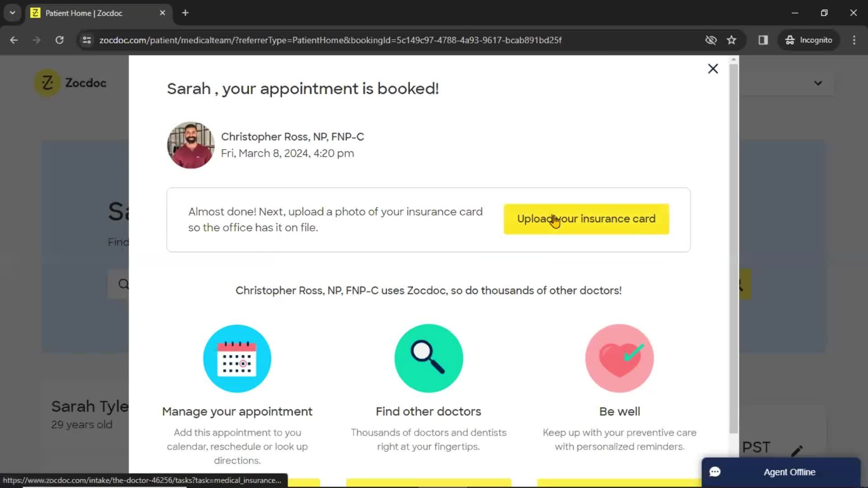The image size is (868, 488).
Task: Click the star/bookmark icon in browser toolbar
Action: coord(731,40)
